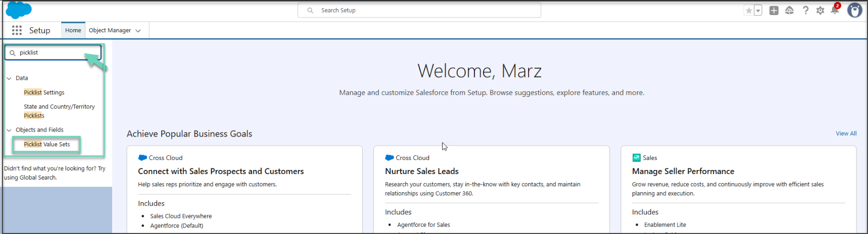Click the 'Sales Cloud Everywhere' list item
This screenshot has height=234, width=868.
[x=181, y=216]
